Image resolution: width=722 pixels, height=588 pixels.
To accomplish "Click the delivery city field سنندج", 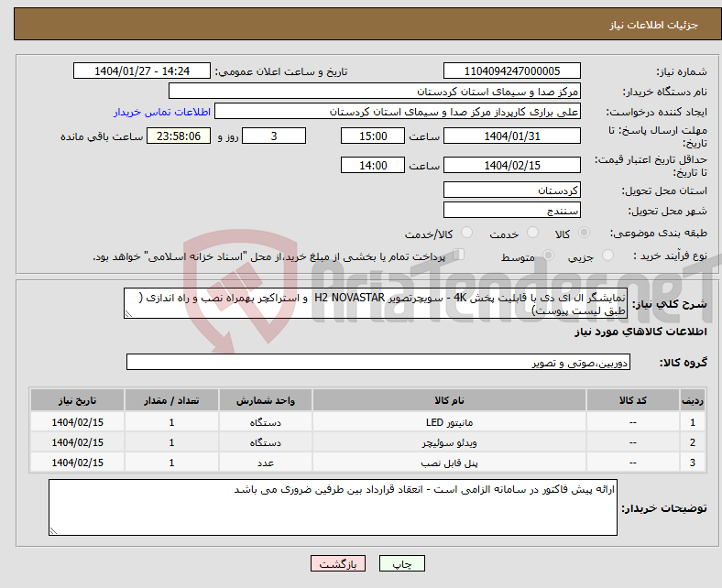I will (x=512, y=210).
